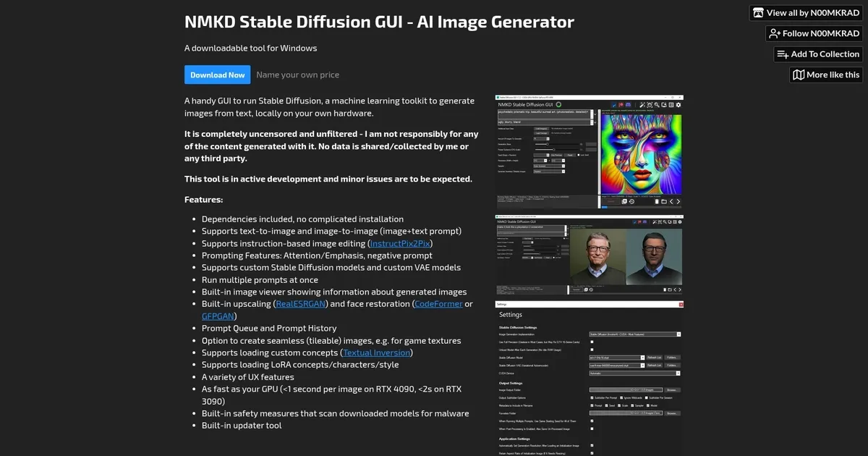
Task: Follow the RealESRGAN hyperlink
Action: click(x=301, y=304)
